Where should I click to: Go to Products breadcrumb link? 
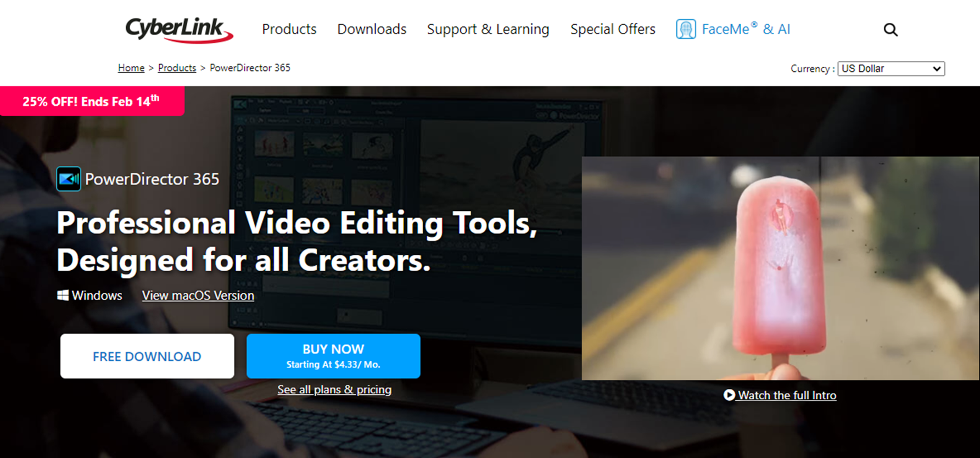(x=177, y=68)
